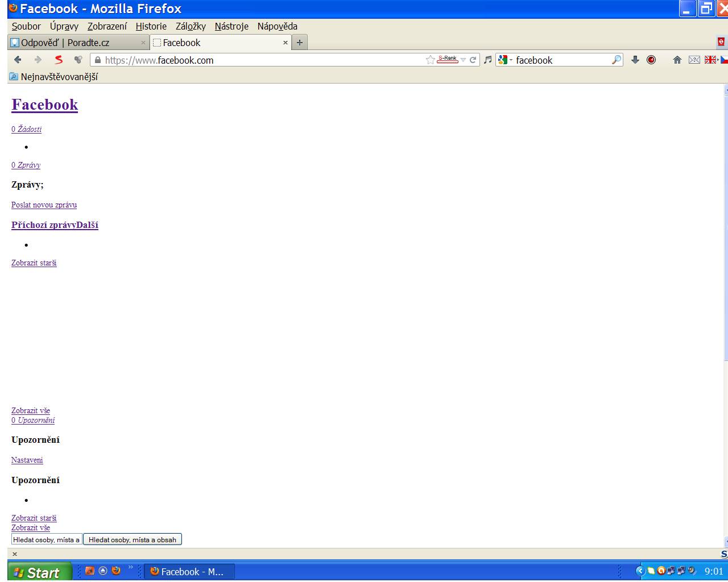Click the round gray quick launch icon
This screenshot has height=582, width=728.
[x=103, y=571]
